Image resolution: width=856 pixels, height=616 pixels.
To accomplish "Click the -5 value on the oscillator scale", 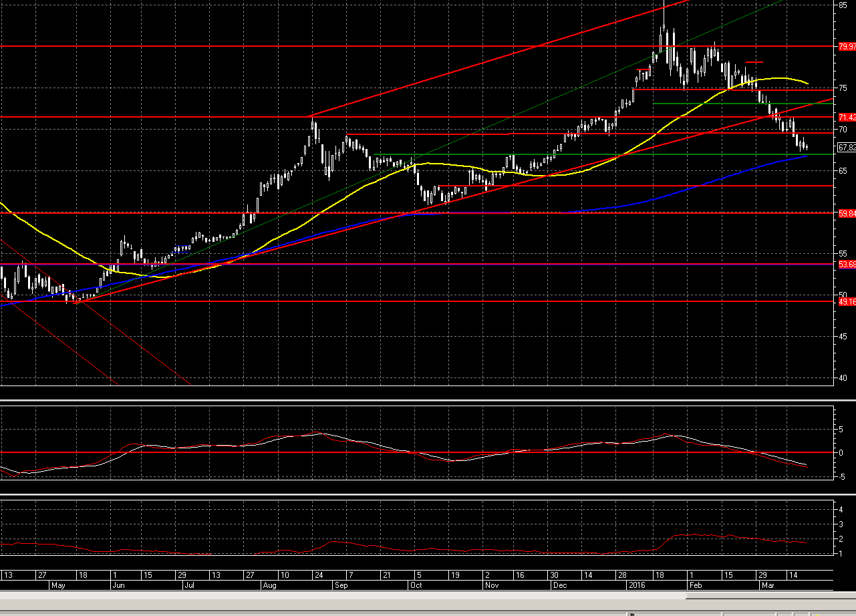I will click(x=843, y=476).
